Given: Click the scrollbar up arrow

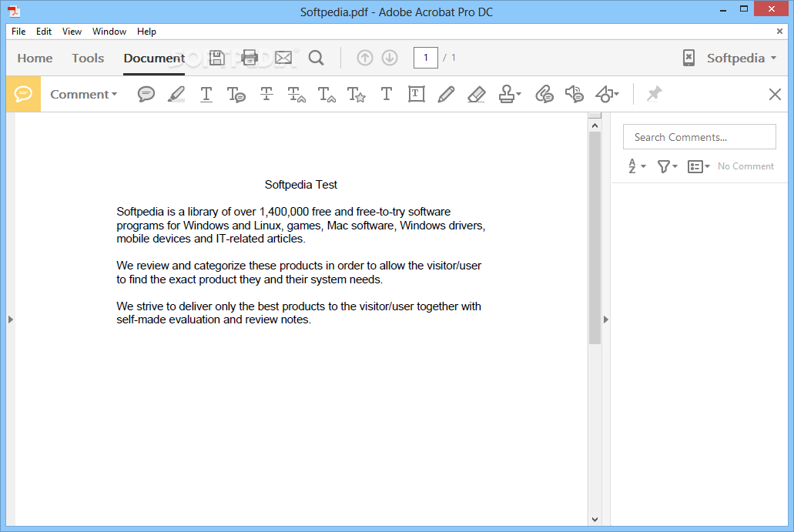Looking at the screenshot, I should coord(595,125).
